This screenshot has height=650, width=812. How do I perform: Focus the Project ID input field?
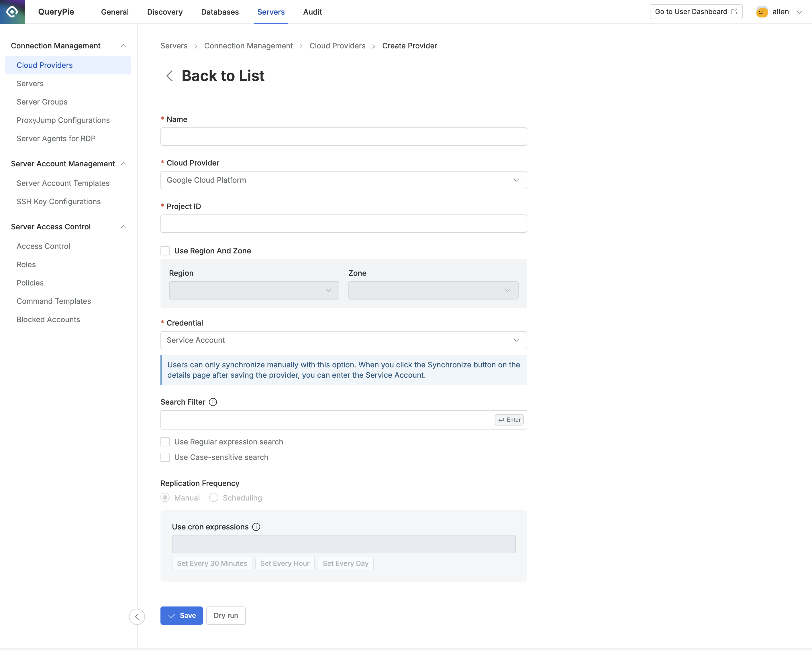point(344,224)
